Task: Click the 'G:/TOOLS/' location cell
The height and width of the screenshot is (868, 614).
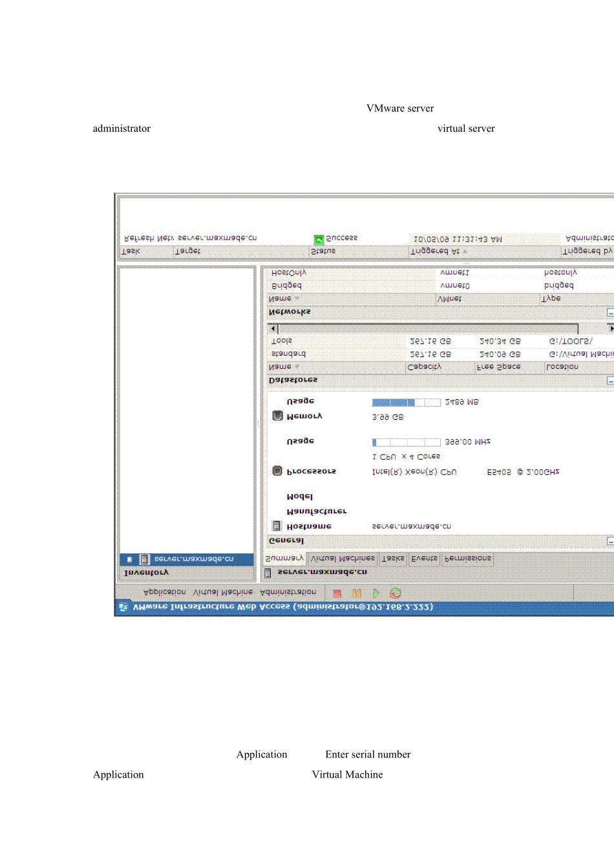Action: [x=571, y=341]
